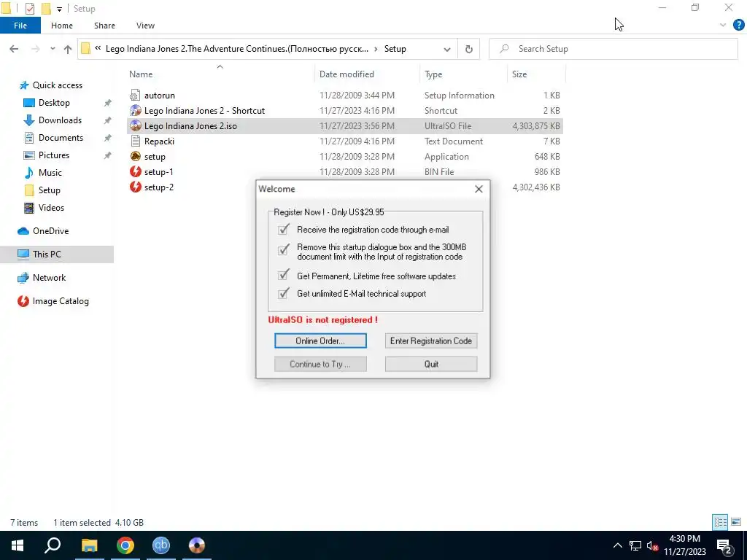
Task: Open the taskbar clock and date
Action: click(684, 545)
